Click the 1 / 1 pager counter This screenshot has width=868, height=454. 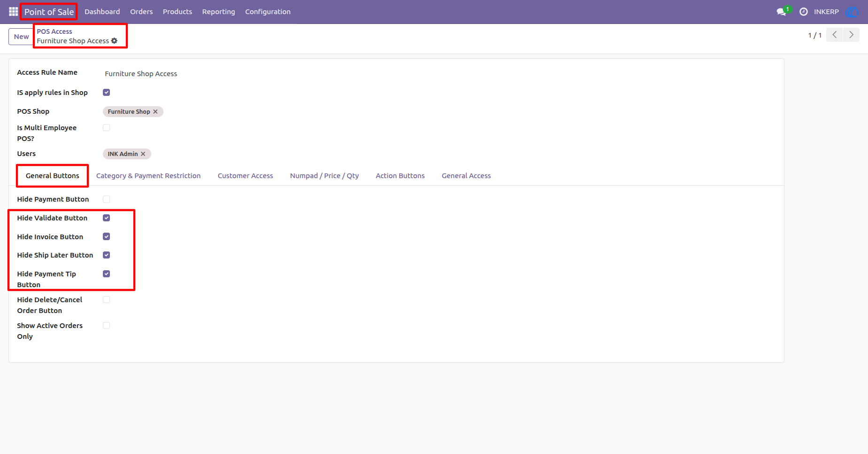(815, 35)
